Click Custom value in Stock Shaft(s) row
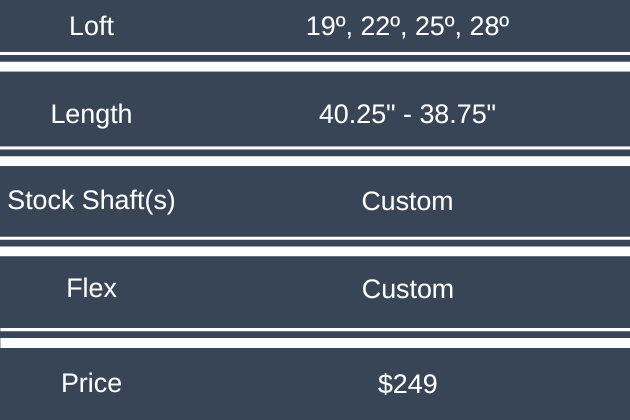The width and height of the screenshot is (630, 420). tap(407, 201)
